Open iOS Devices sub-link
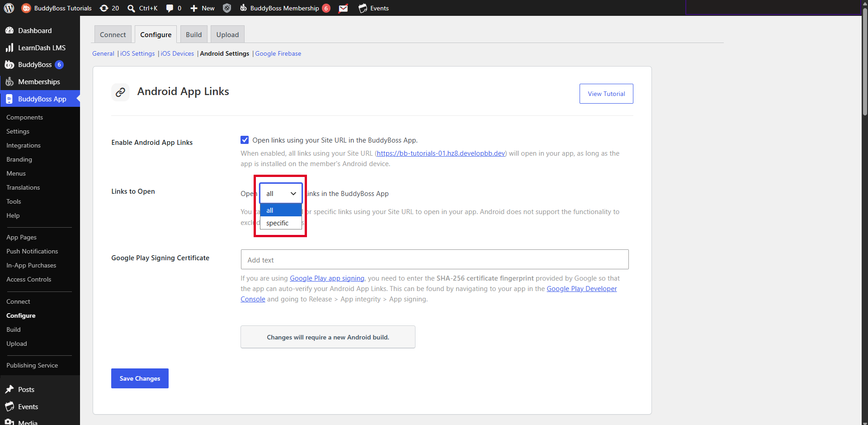Viewport: 868px width, 425px height. (177, 53)
